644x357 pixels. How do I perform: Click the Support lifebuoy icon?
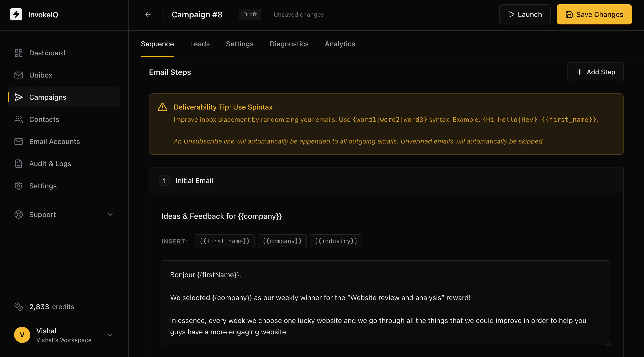19,215
